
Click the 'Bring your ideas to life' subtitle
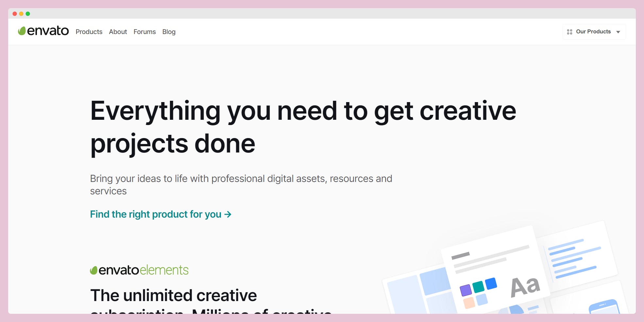[241, 185]
